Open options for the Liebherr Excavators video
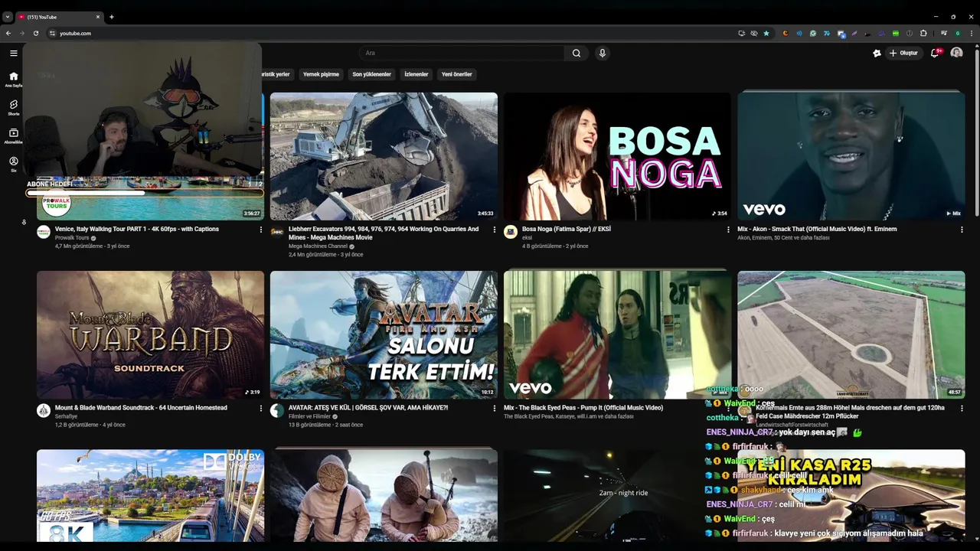 pyautogui.click(x=494, y=230)
